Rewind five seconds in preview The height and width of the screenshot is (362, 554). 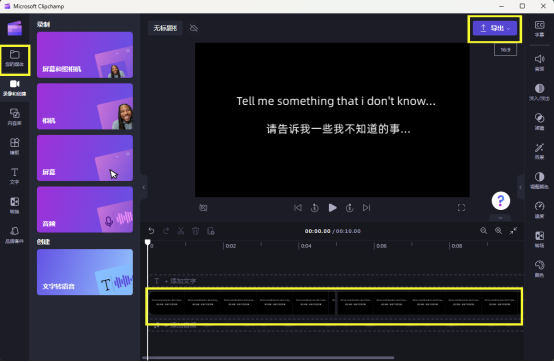click(x=315, y=208)
